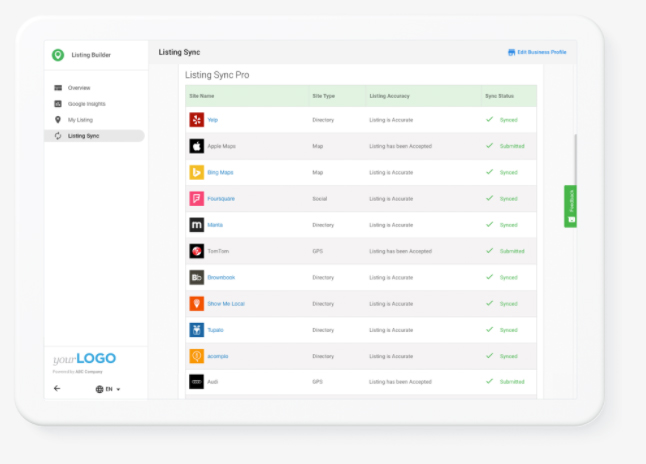This screenshot has height=464, width=646.
Task: Open Overview in the sidebar
Action: point(79,88)
